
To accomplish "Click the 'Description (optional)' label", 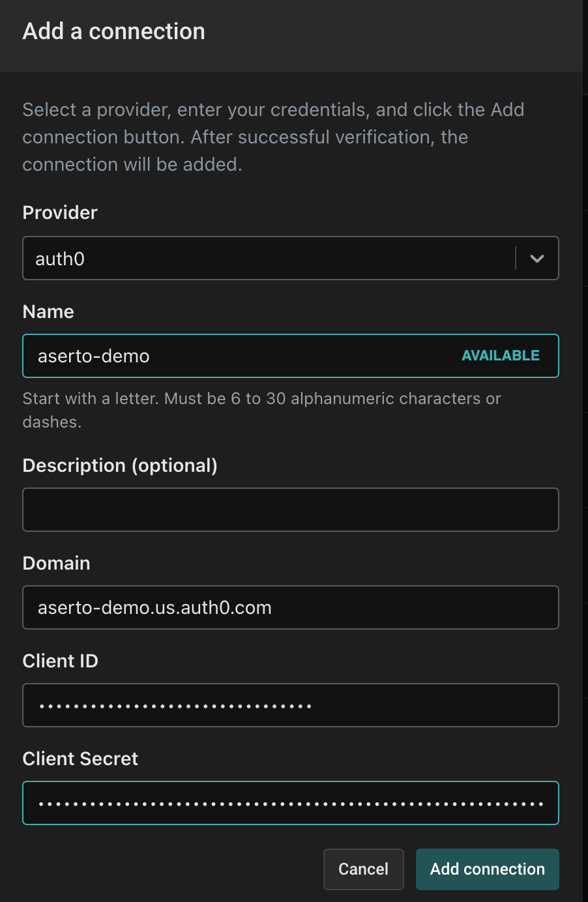I will (120, 465).
